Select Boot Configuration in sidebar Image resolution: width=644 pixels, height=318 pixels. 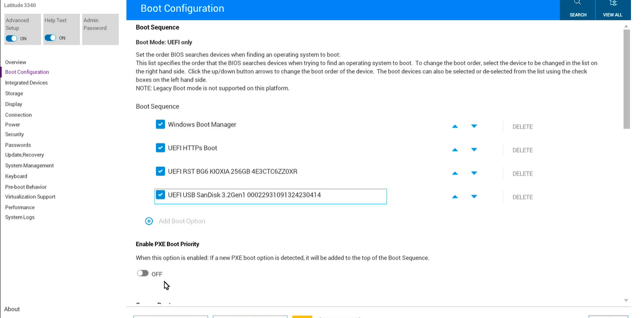27,72
